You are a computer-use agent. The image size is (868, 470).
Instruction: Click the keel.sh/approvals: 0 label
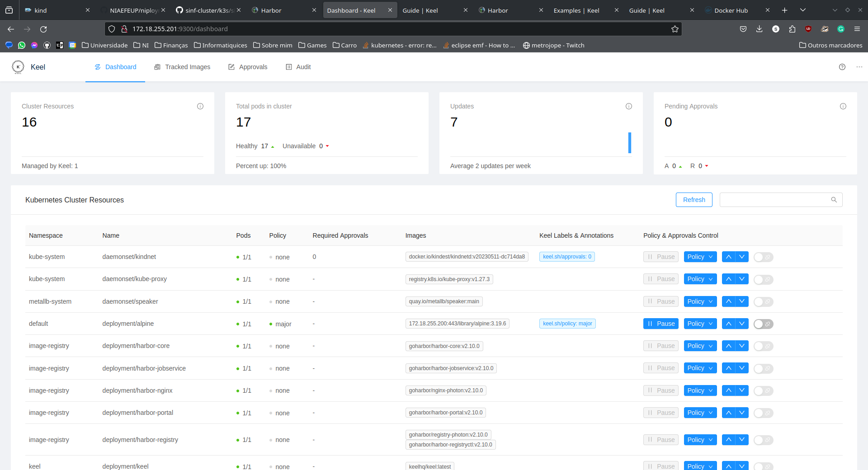pyautogui.click(x=567, y=257)
